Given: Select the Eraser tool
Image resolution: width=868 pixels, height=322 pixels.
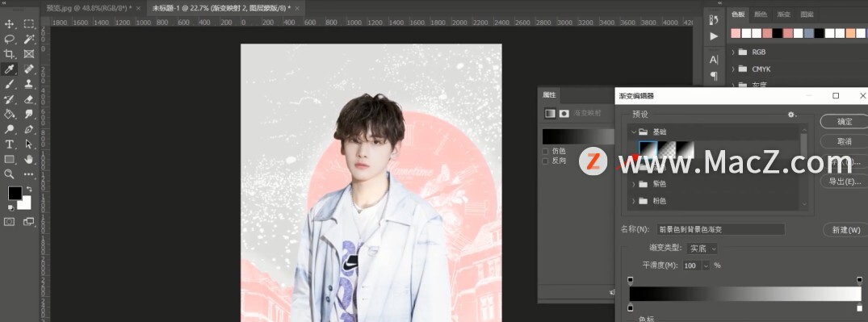Looking at the screenshot, I should [x=29, y=99].
